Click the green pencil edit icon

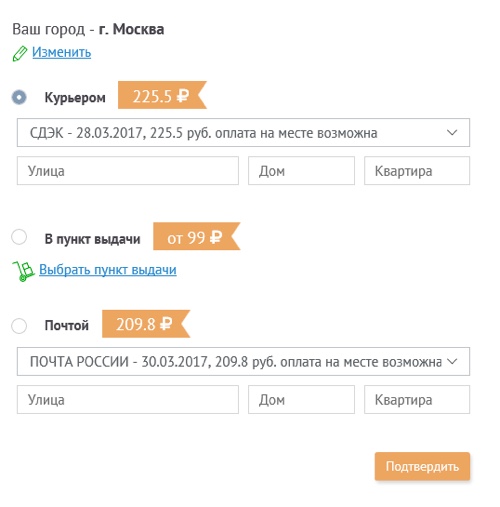pos(20,54)
